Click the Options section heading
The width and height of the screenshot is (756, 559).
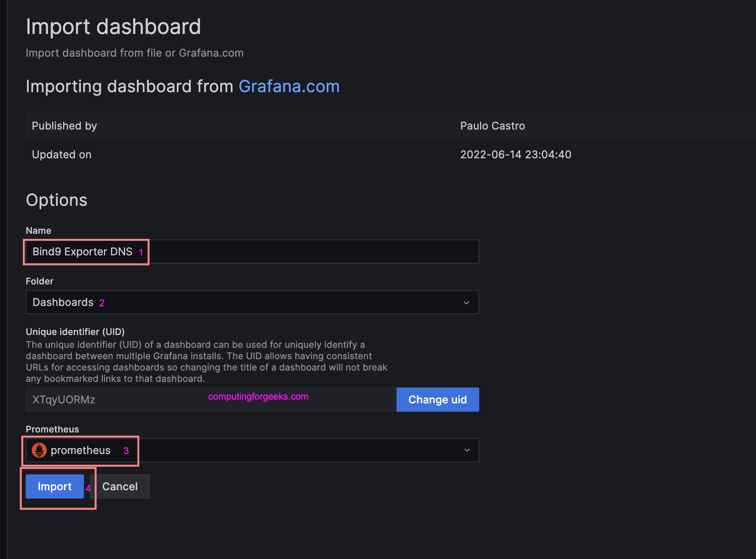[x=56, y=200]
